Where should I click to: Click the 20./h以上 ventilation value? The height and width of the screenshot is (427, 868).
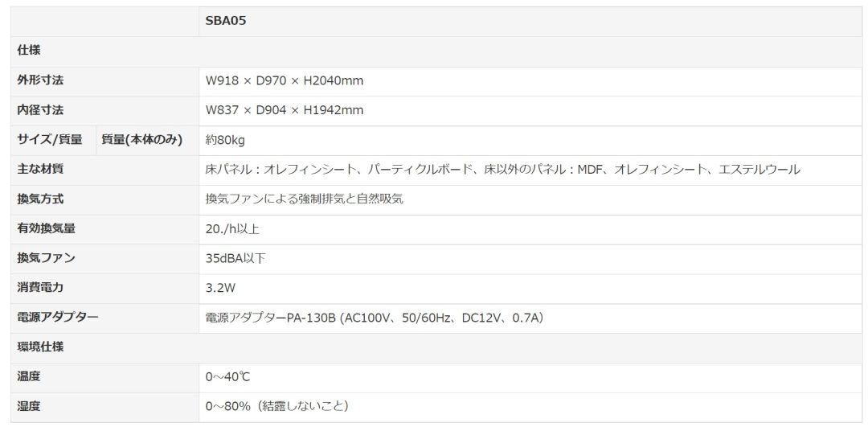click(232, 228)
